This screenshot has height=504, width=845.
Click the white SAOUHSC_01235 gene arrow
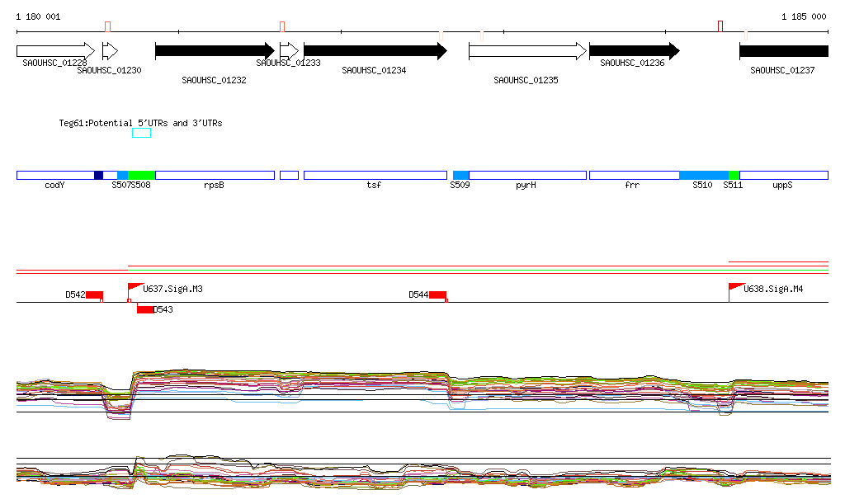(x=527, y=51)
